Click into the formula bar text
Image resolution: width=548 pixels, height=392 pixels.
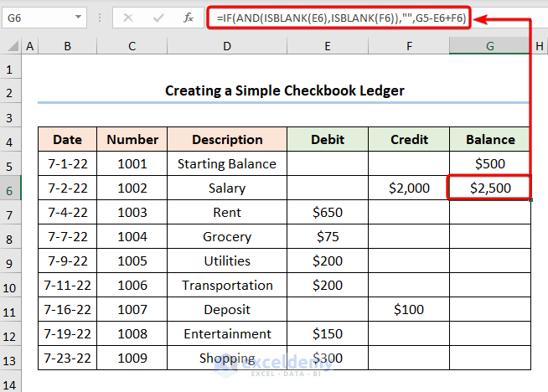pos(341,18)
